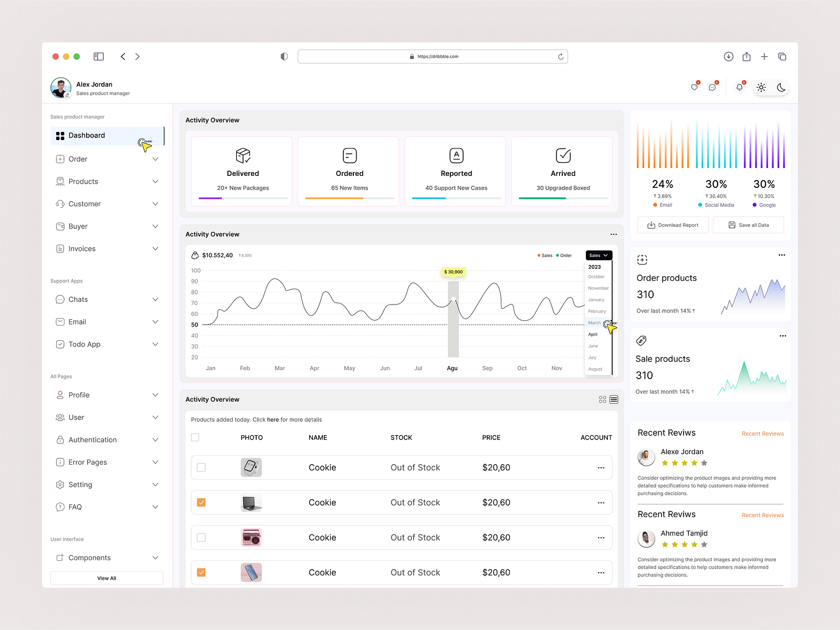Viewport: 840px width, 630px height.
Task: Click the Delivered package icon card
Action: click(242, 155)
